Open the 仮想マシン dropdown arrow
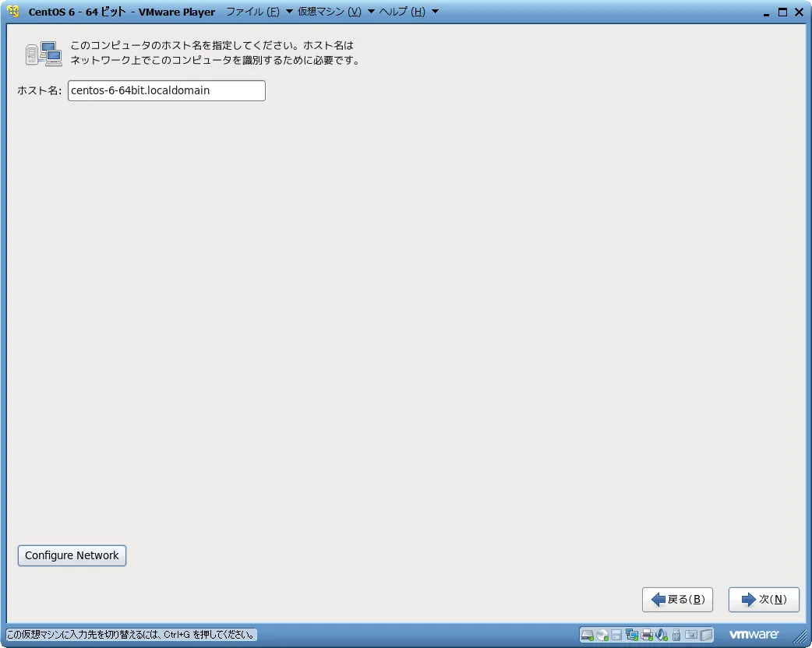812x648 pixels. point(371,12)
